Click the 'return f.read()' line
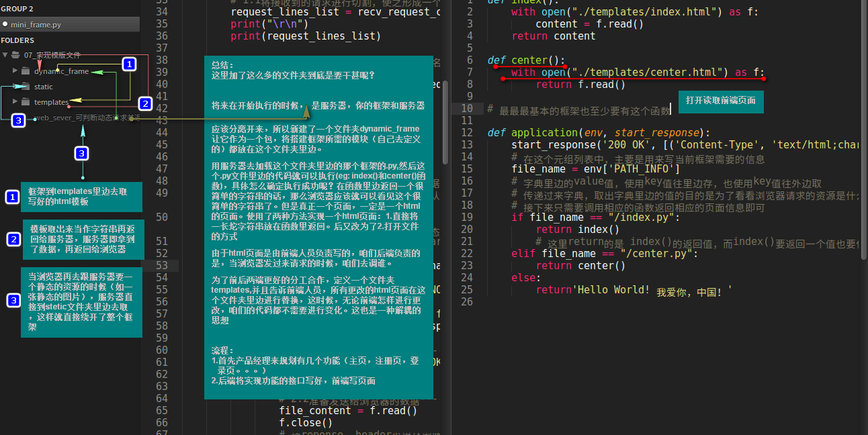The image size is (868, 435). click(x=580, y=85)
